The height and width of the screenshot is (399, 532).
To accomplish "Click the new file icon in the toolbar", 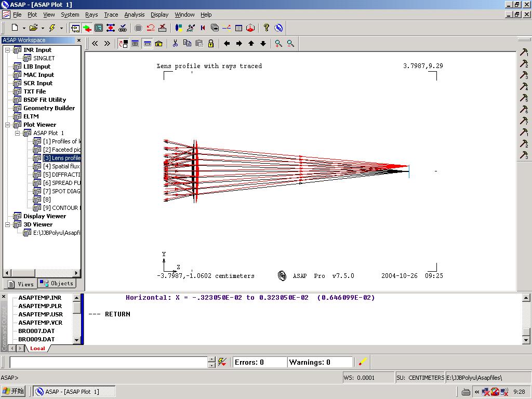I will pos(15,28).
